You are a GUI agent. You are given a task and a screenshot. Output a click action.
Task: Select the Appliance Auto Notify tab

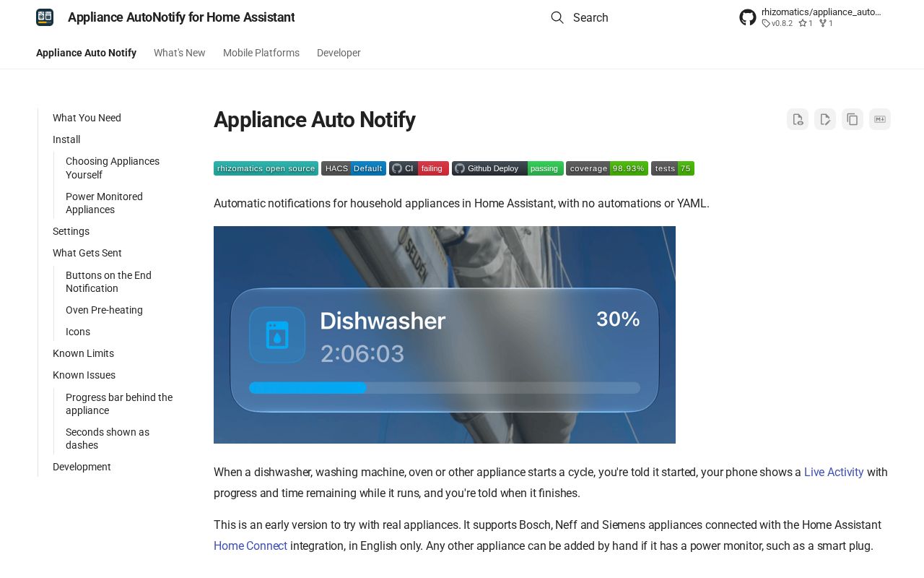tap(86, 53)
